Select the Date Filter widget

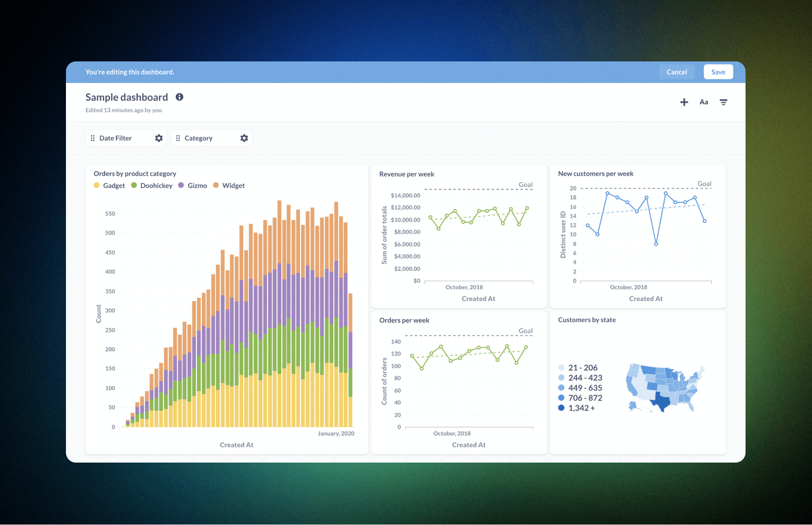(126, 138)
